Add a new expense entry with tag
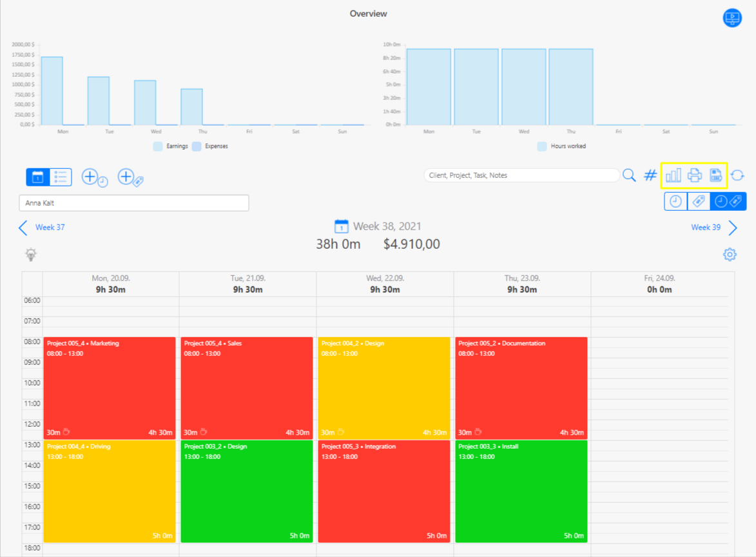 click(x=130, y=177)
